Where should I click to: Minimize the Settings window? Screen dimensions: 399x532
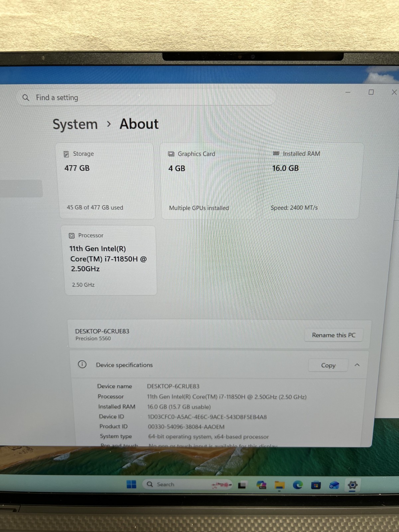point(348,92)
